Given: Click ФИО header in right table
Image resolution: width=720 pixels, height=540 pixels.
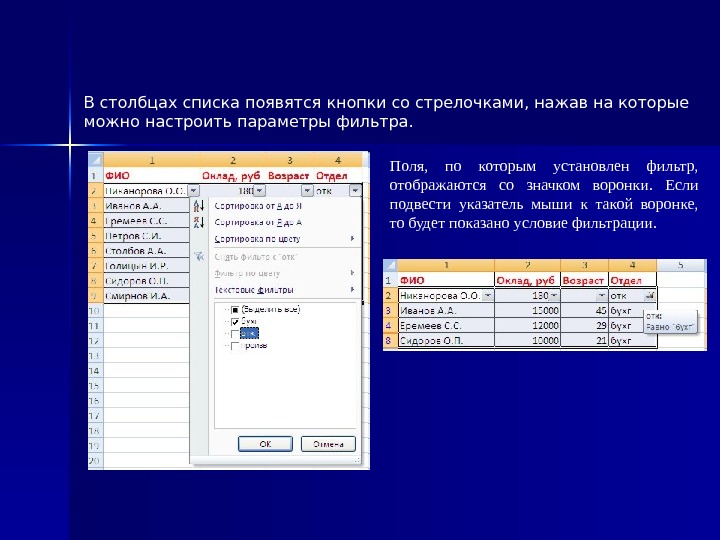Looking at the screenshot, I should click(x=446, y=280).
